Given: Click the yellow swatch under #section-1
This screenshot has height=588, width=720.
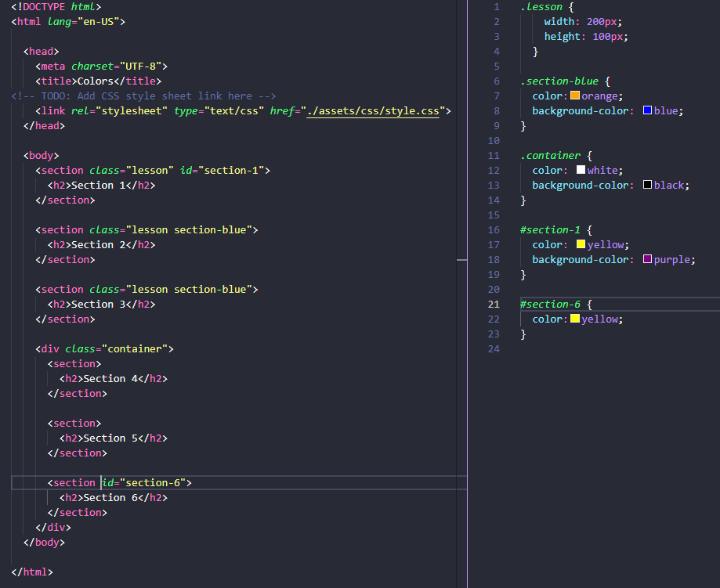Looking at the screenshot, I should 581,244.
